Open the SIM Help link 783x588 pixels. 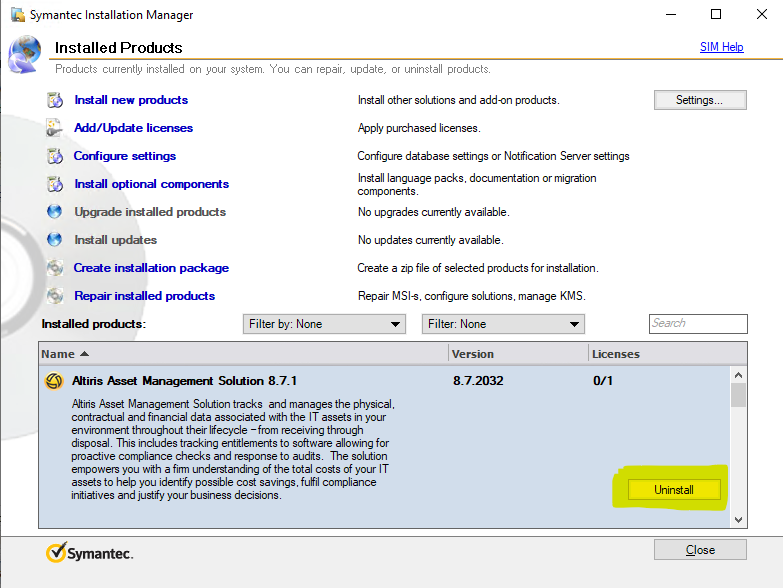721,47
